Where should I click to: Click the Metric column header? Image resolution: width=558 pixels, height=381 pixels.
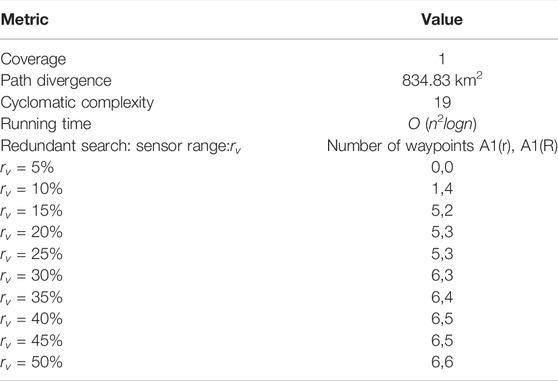pyautogui.click(x=25, y=19)
